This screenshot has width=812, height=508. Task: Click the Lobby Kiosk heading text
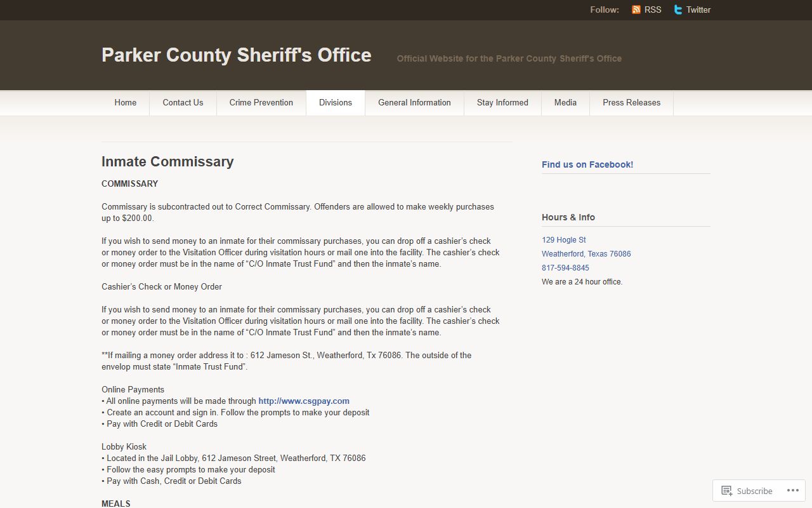point(124,446)
